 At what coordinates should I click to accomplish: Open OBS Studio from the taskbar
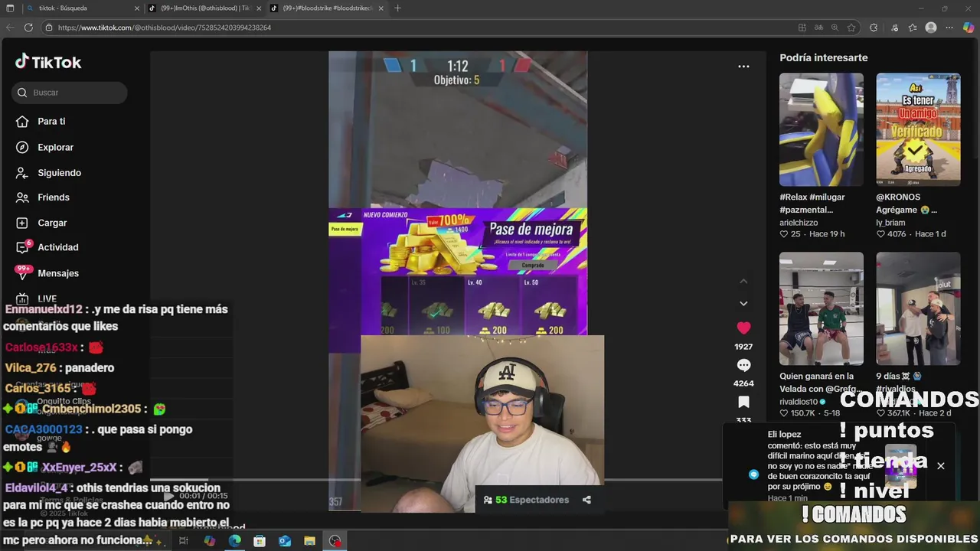coord(335,541)
